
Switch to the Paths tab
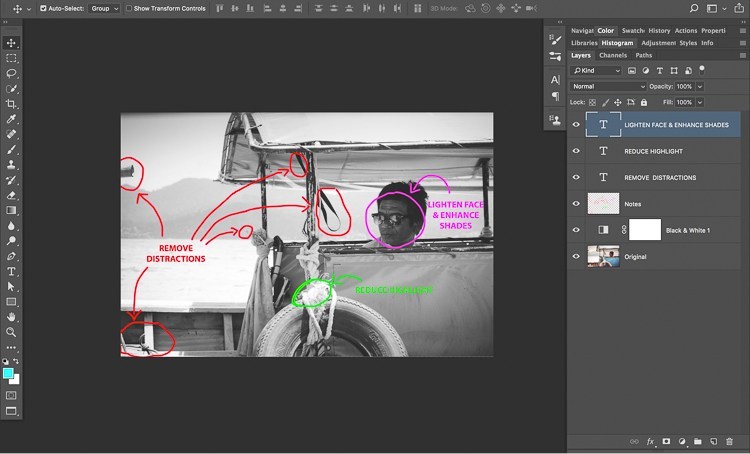643,55
